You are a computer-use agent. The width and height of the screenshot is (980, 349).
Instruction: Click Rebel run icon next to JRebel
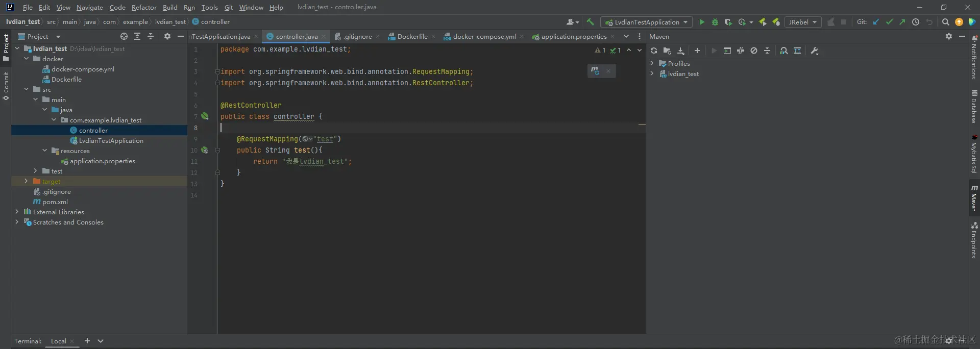click(x=763, y=22)
